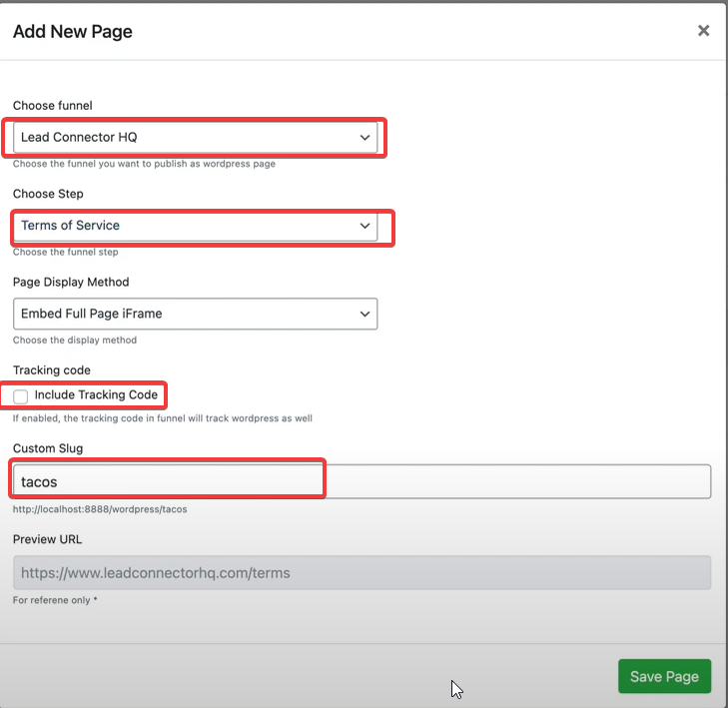Click the tracking code explanation text
The height and width of the screenshot is (708, 728).
(162, 418)
